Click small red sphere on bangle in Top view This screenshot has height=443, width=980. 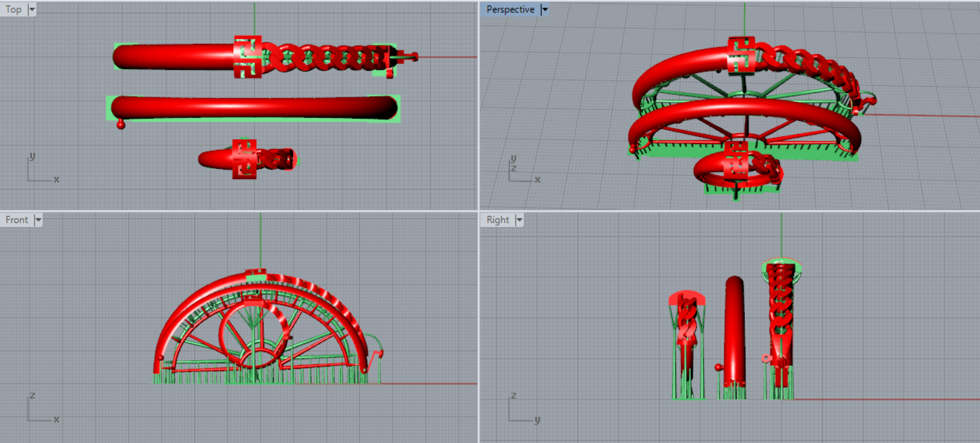coord(120,125)
